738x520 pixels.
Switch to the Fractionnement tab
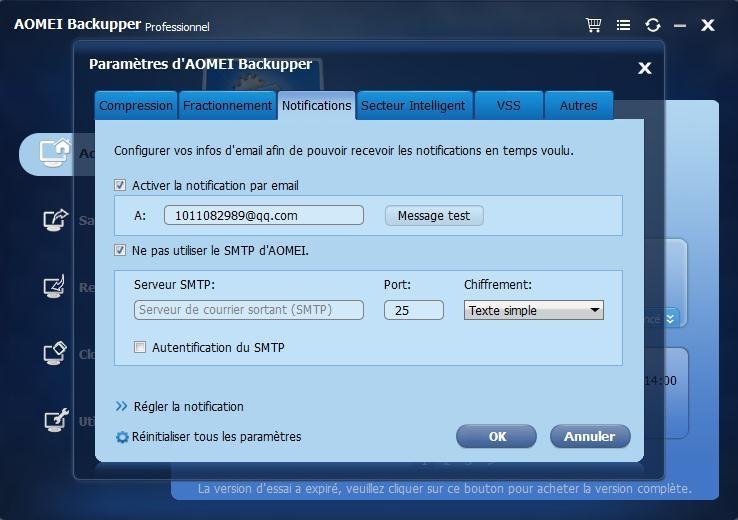(227, 105)
